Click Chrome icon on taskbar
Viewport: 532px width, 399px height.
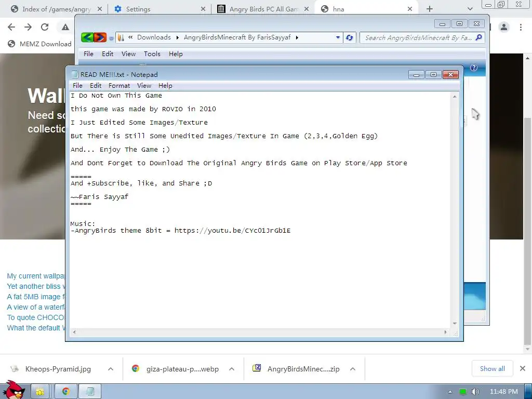66,392
